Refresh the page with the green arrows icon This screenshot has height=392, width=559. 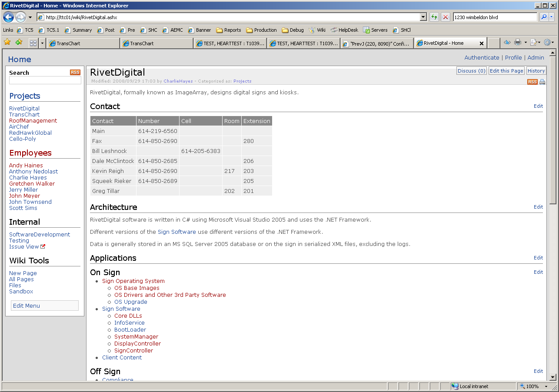434,17
